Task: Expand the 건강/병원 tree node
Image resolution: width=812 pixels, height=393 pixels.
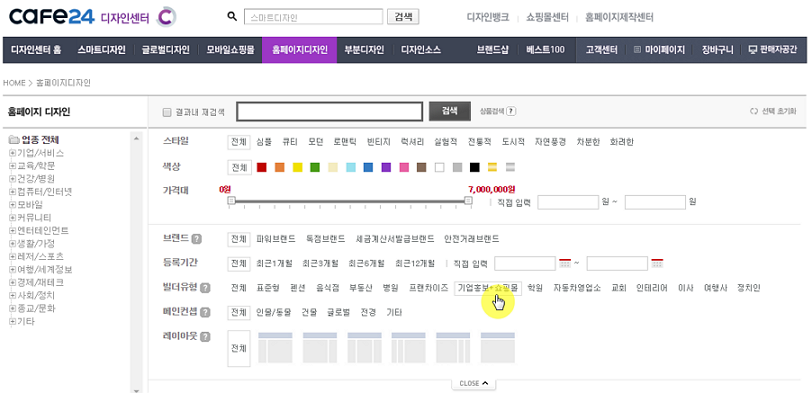Action: [12, 179]
